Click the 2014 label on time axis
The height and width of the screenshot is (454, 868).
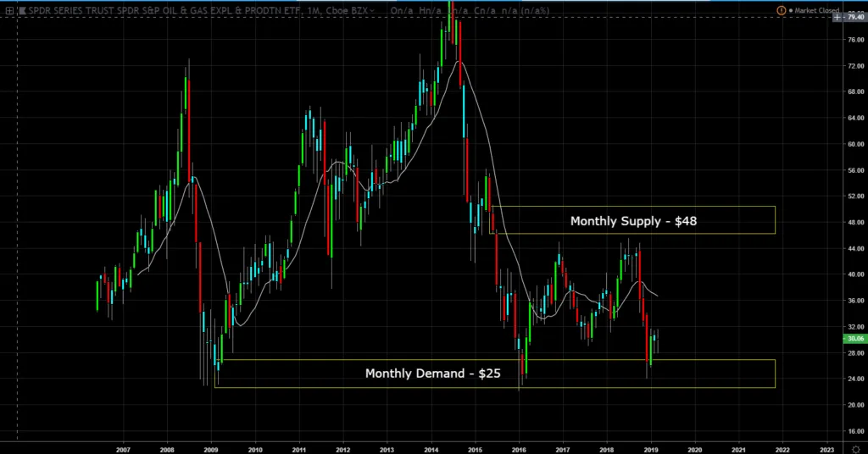[x=431, y=450]
